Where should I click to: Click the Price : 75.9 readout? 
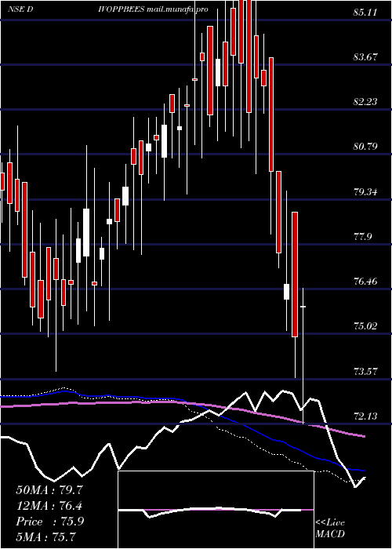coord(49,522)
